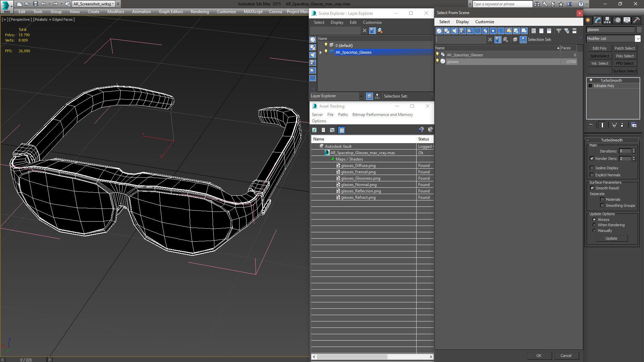Toggle Show End Result icon below stack

602,125
